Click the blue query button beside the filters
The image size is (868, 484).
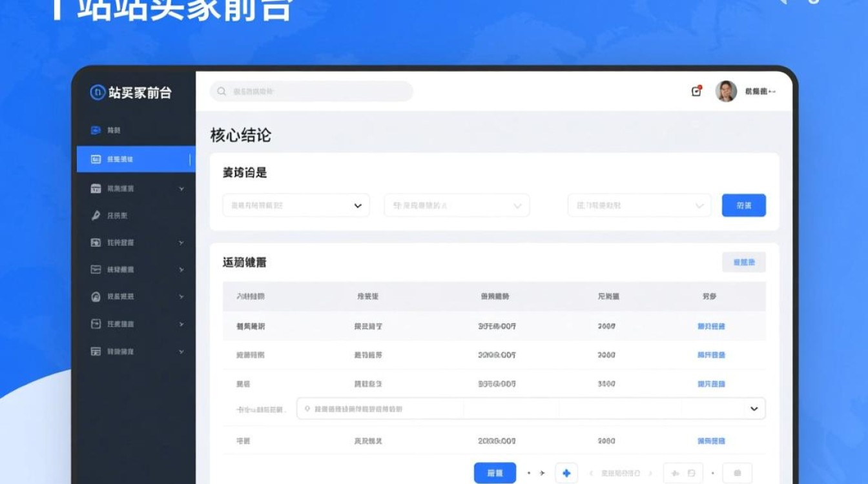pyautogui.click(x=743, y=205)
